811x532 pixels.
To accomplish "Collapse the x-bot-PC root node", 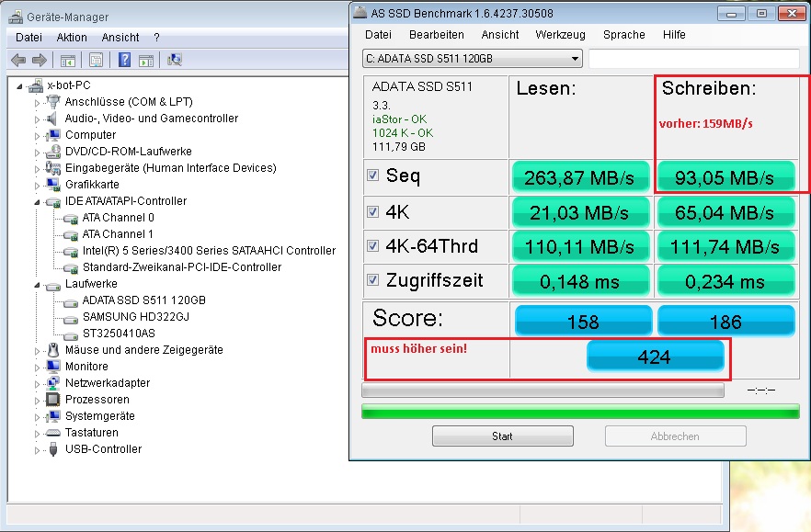I will [19, 86].
